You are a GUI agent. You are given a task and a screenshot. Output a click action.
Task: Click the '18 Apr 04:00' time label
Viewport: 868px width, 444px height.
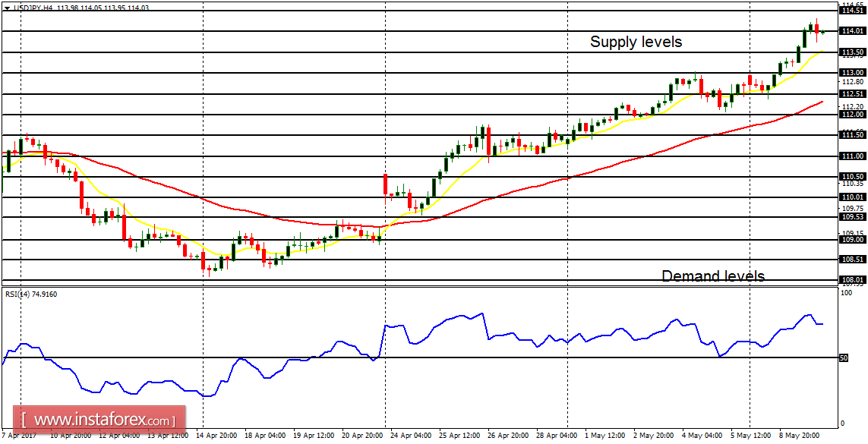(264, 435)
